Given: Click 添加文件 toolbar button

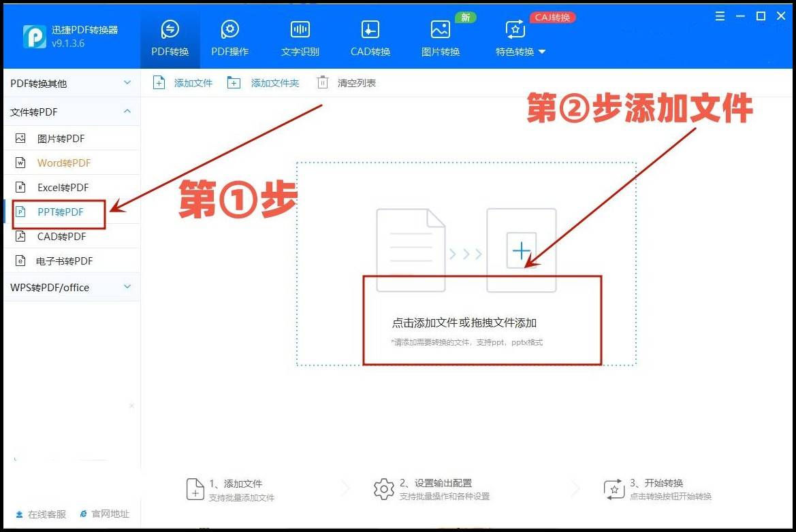Looking at the screenshot, I should click(x=182, y=83).
